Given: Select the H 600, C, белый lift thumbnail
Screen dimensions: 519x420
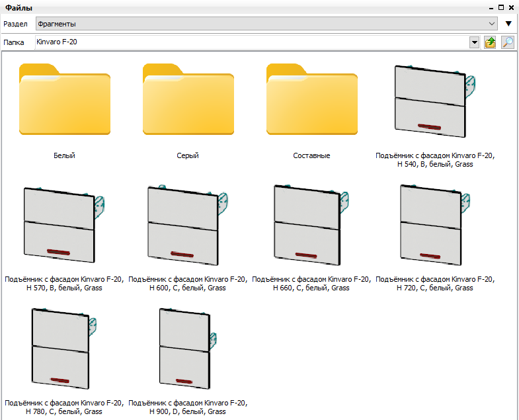Looking at the screenshot, I should [x=188, y=225].
